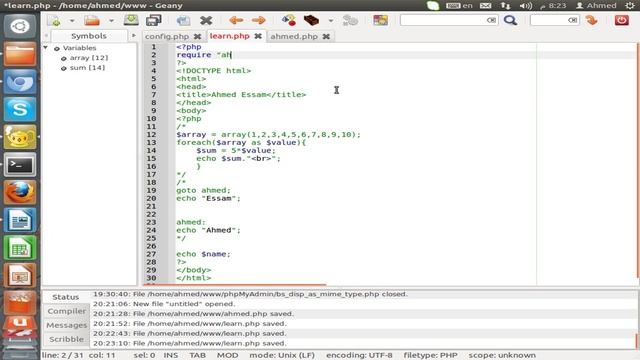640x360 pixels.
Task: Click the 'echo $name;' code line
Action: click(203, 254)
